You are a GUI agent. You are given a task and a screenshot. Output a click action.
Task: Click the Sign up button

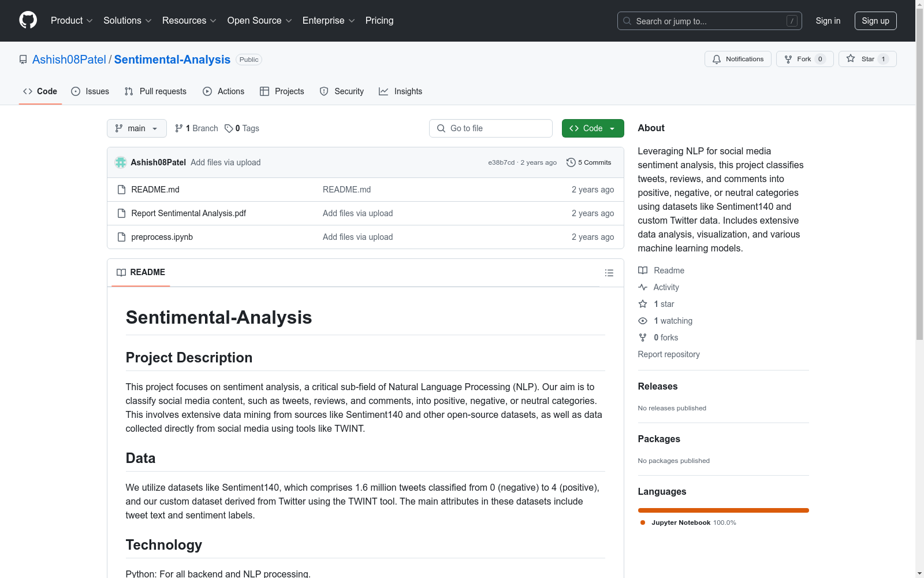pyautogui.click(x=875, y=21)
